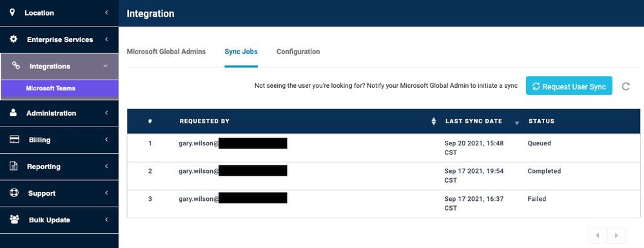Click the Billing credit card icon
This screenshot has width=644, height=248.
14,139
